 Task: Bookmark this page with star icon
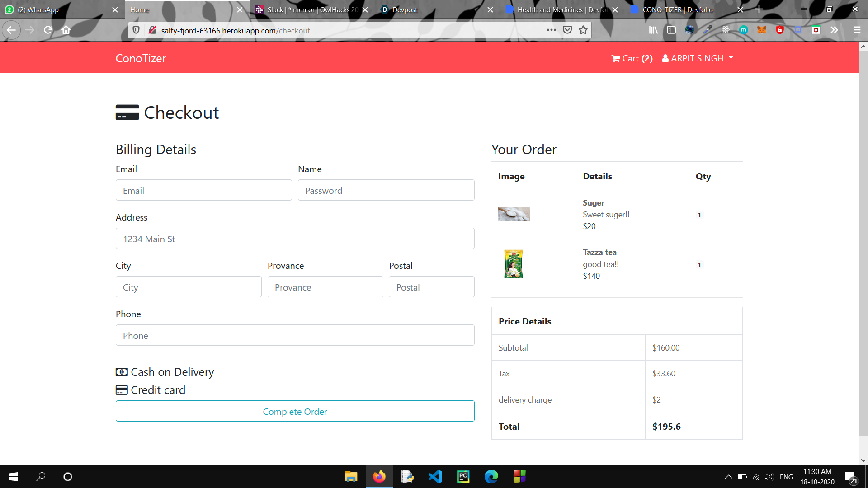(583, 30)
